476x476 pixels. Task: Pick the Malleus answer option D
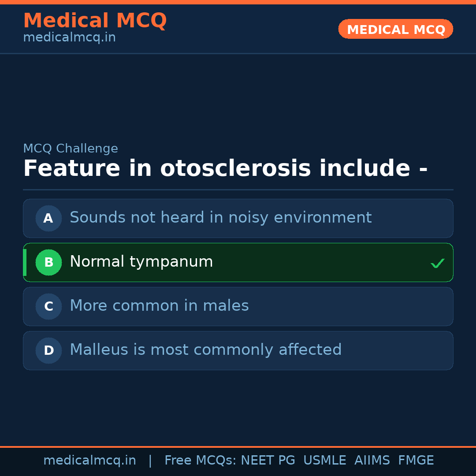tap(238, 350)
